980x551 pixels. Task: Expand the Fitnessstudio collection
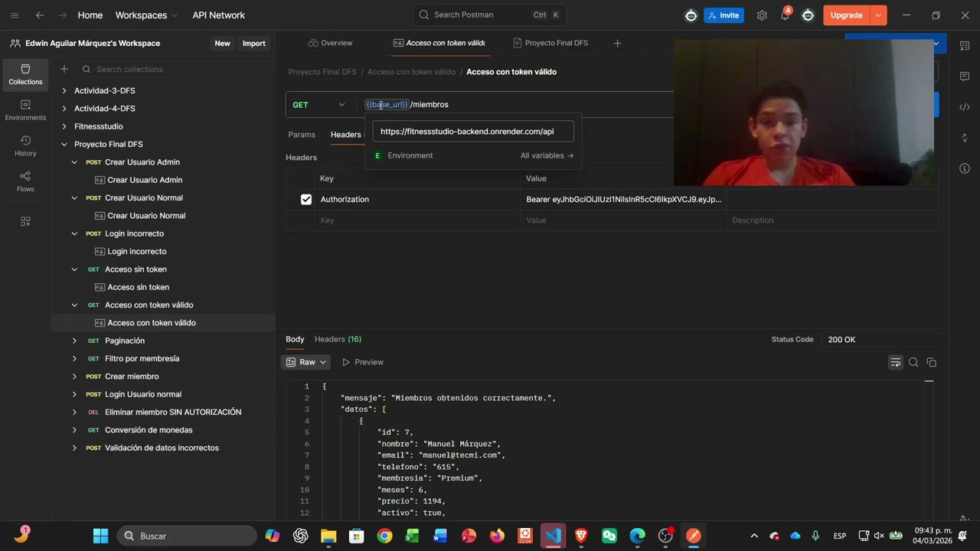click(64, 126)
